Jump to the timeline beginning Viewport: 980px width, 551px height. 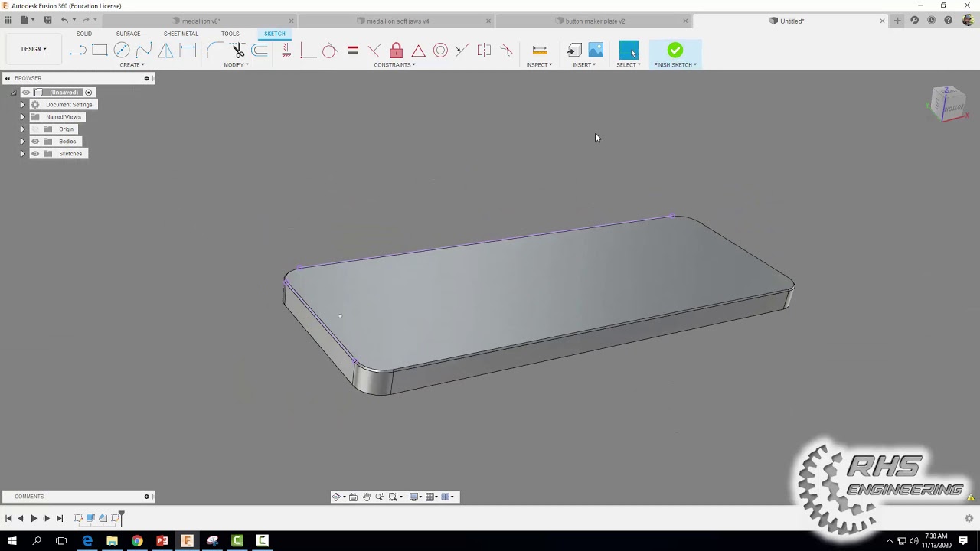(8, 519)
